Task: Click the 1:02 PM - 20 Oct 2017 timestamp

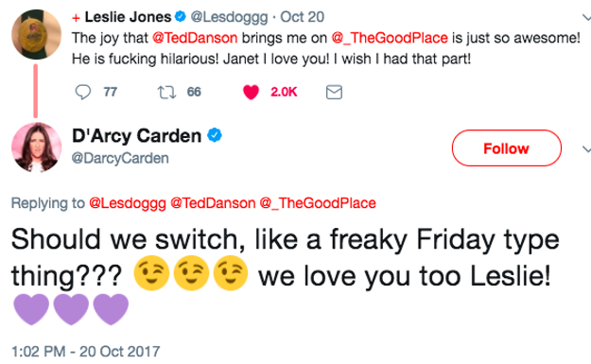Action: tap(86, 352)
